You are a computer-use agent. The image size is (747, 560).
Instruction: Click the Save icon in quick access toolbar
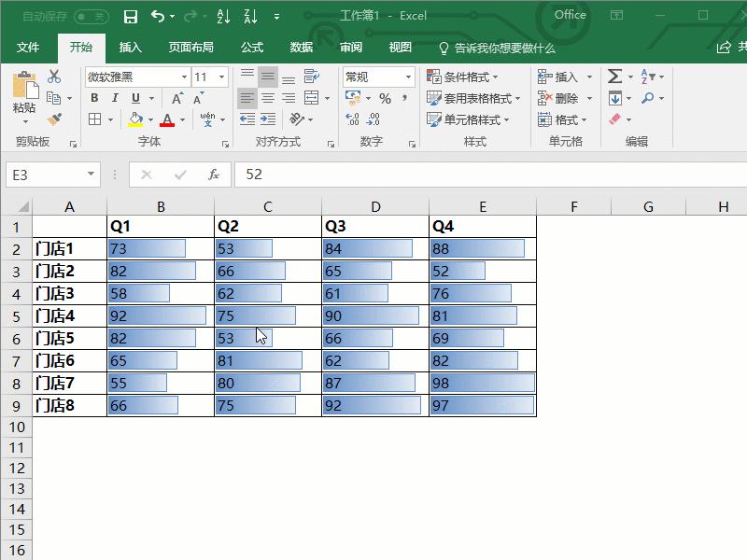(x=130, y=17)
